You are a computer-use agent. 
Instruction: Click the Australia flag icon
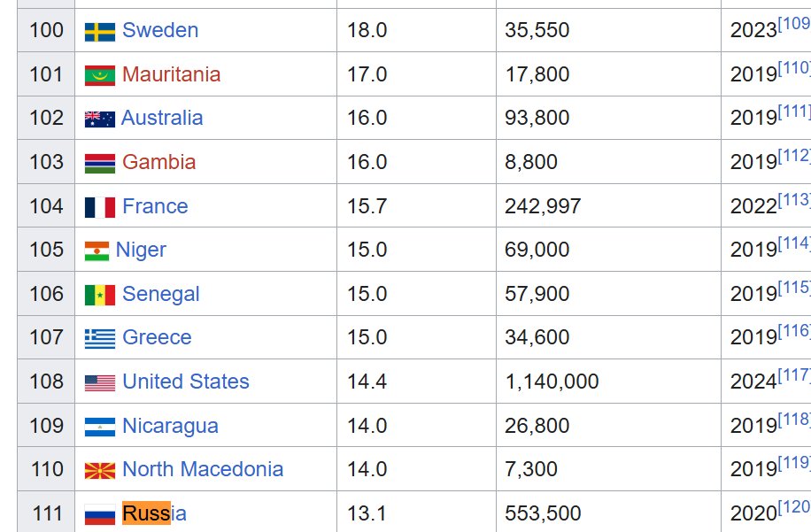(x=100, y=120)
